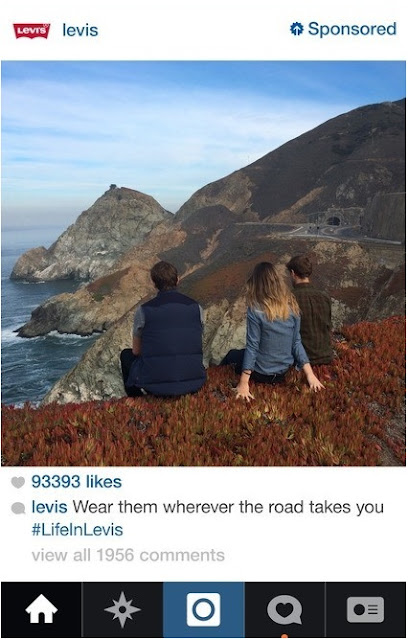408x640 pixels.
Task: Tap the grey heart like icon
Action: pyautogui.click(x=18, y=482)
